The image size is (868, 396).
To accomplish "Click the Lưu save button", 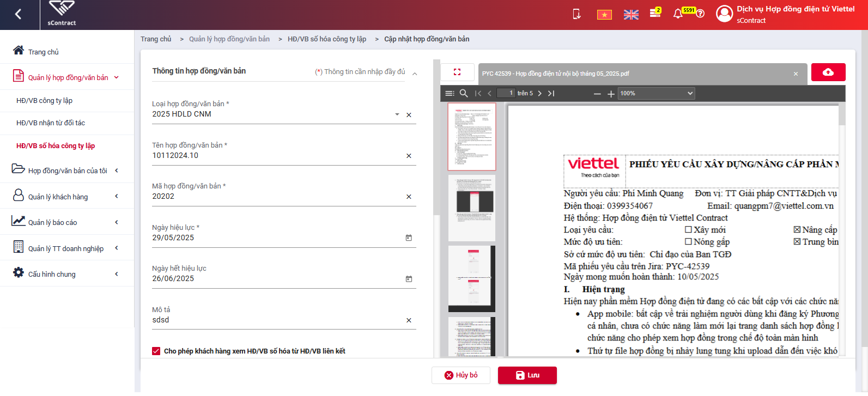I will (527, 375).
